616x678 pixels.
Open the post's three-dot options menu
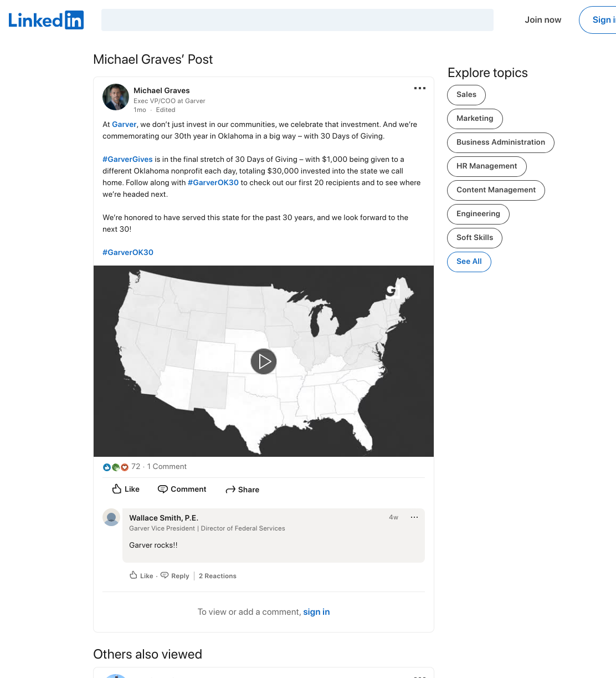[420, 88]
